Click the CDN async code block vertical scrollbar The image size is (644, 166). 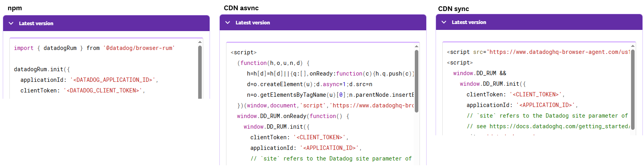pyautogui.click(x=416, y=81)
